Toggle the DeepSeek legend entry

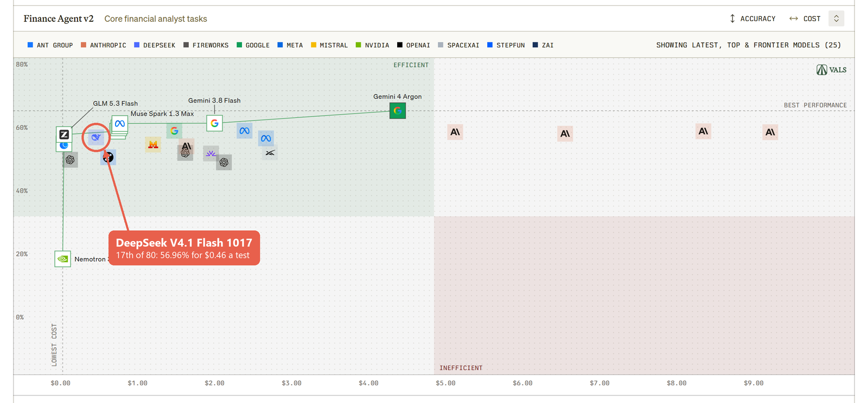point(155,45)
